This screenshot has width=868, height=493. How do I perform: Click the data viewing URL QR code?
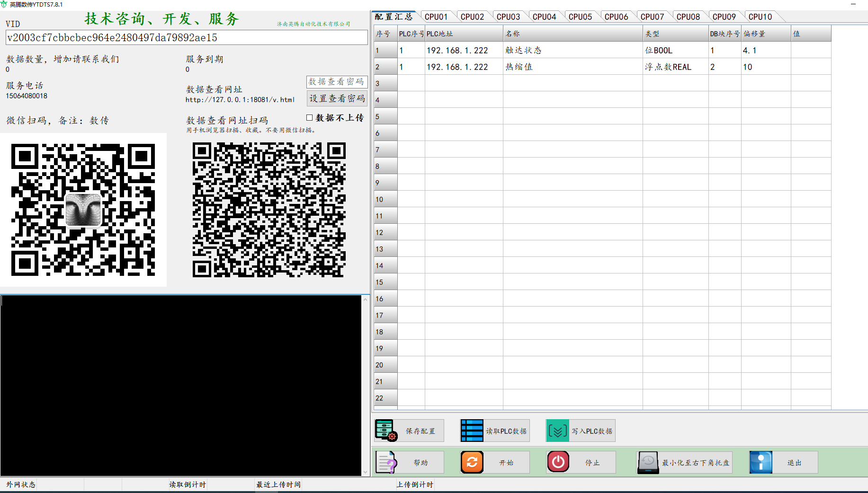269,210
